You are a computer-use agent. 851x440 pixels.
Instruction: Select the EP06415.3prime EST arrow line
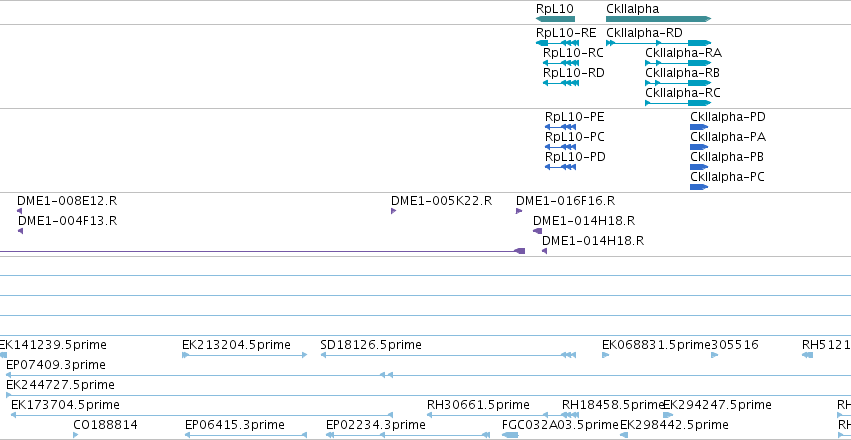(246, 435)
